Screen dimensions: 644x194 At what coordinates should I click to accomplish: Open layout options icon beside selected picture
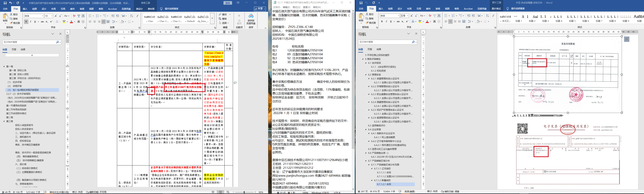627,39
